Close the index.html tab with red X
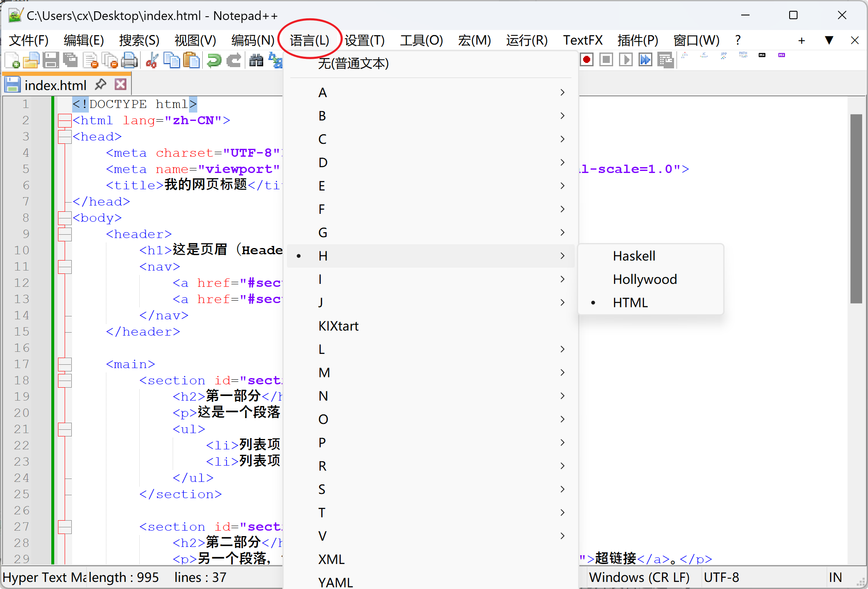This screenshot has width=868, height=589. click(121, 85)
